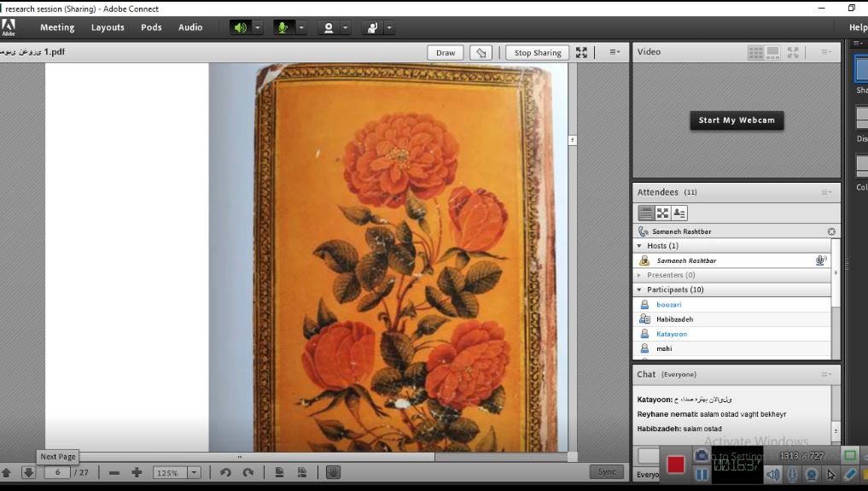
Task: Select participant mahi
Action: [731, 348]
